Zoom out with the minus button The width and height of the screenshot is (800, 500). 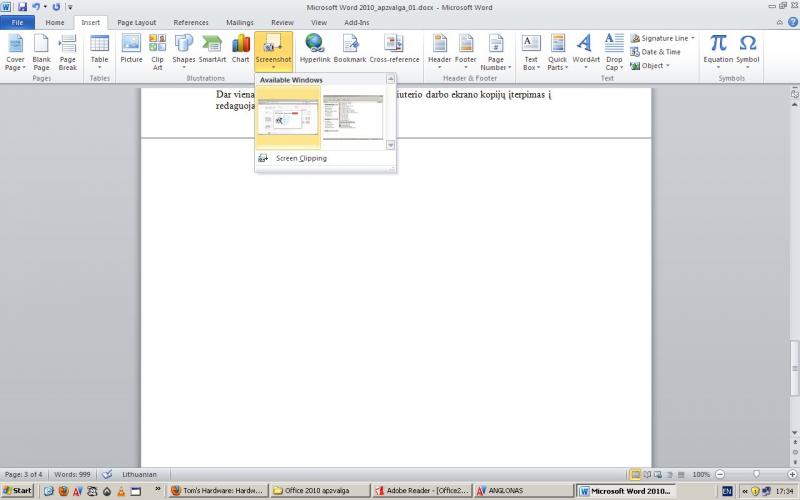720,474
